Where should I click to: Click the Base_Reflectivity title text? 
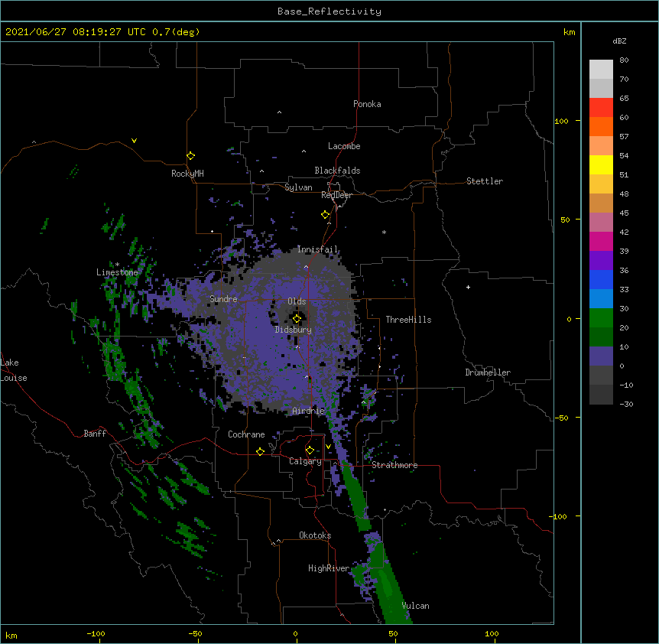[329, 11]
